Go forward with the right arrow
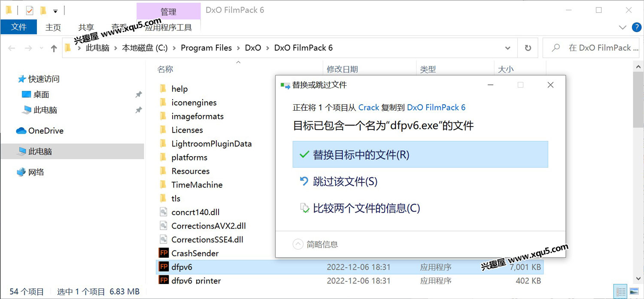The width and height of the screenshot is (644, 299). point(28,48)
